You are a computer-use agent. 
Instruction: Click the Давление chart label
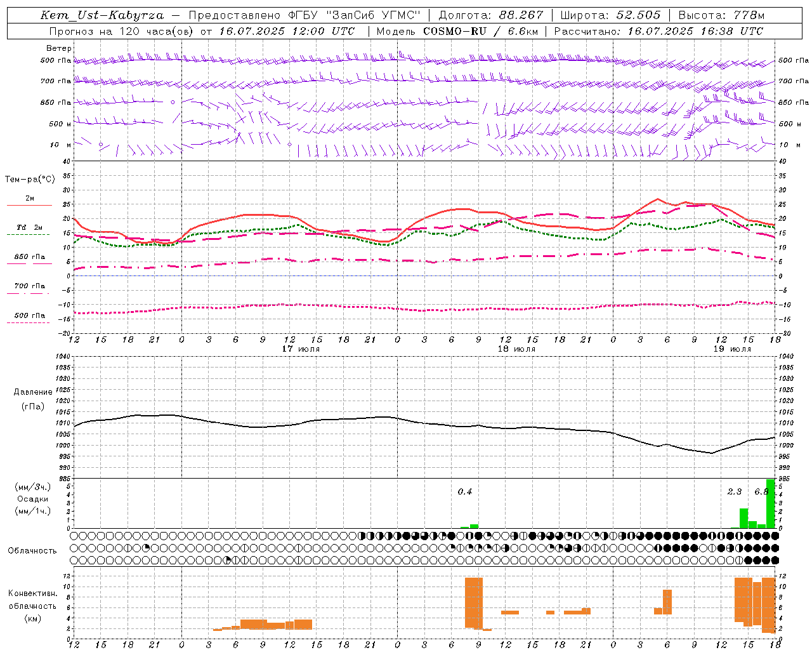point(32,392)
